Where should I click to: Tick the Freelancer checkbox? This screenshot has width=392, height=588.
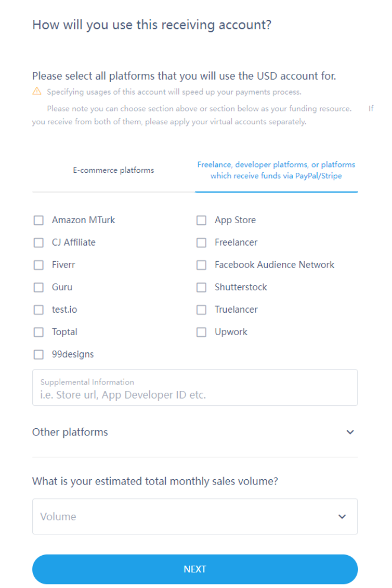pos(201,242)
